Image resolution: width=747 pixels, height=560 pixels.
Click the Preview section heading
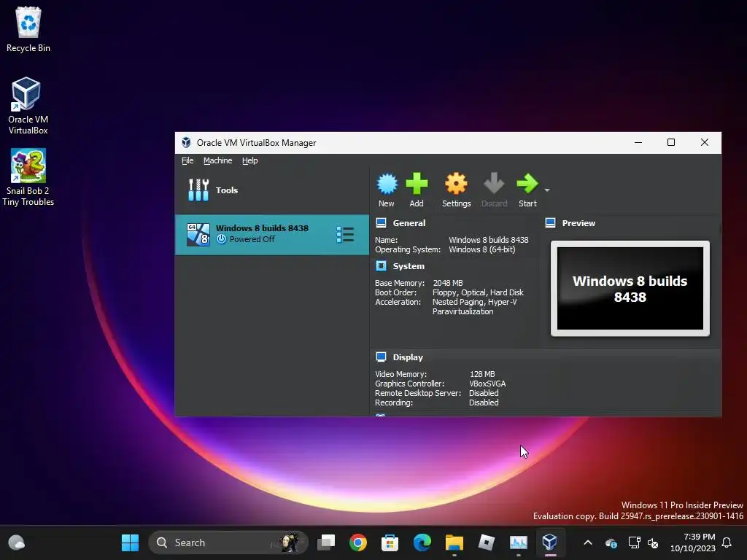(578, 223)
